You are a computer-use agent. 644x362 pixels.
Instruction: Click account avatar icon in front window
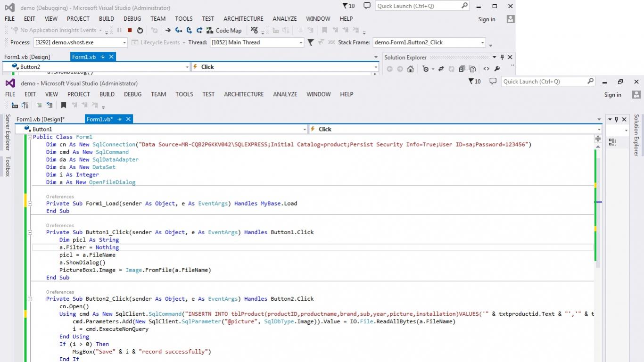tap(636, 95)
